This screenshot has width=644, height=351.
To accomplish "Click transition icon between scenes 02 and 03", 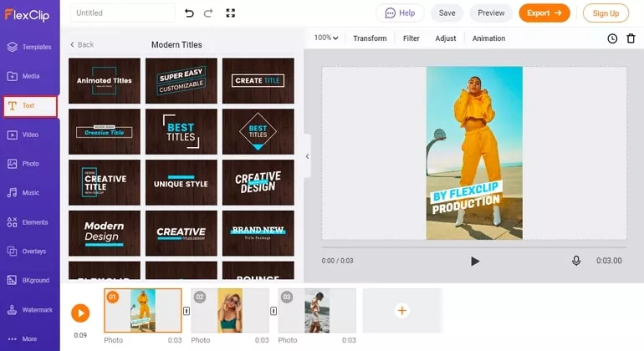I will click(273, 311).
